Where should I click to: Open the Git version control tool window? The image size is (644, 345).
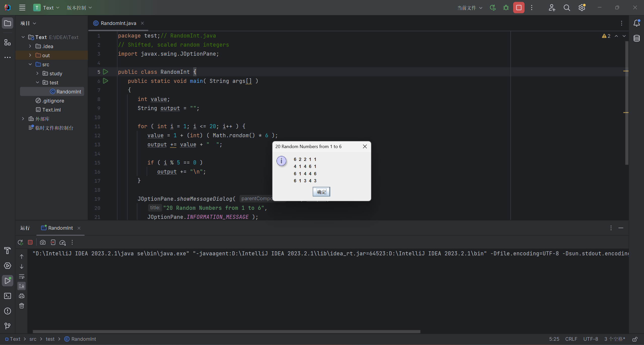[8, 326]
